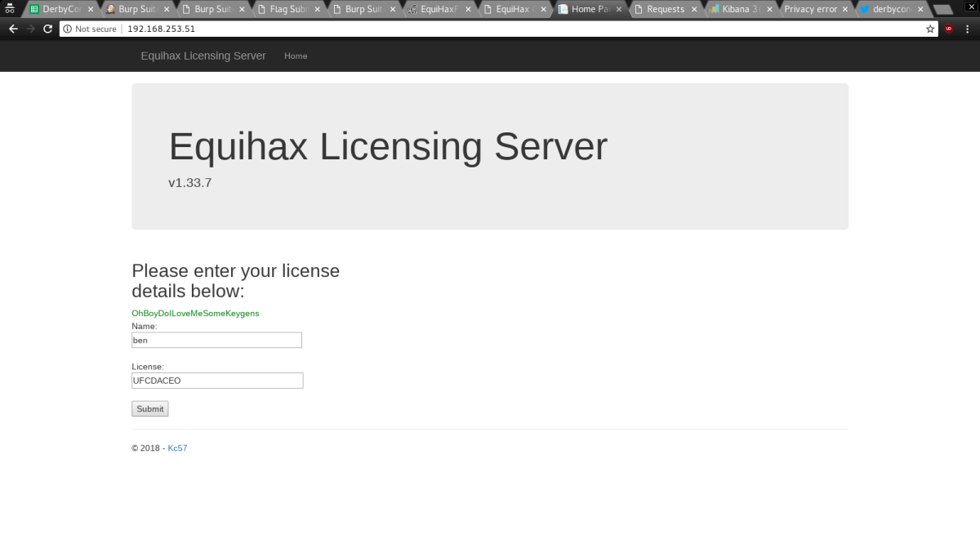980x535 pixels.
Task: Click the incognito icon in the tab bar
Action: coord(10,9)
